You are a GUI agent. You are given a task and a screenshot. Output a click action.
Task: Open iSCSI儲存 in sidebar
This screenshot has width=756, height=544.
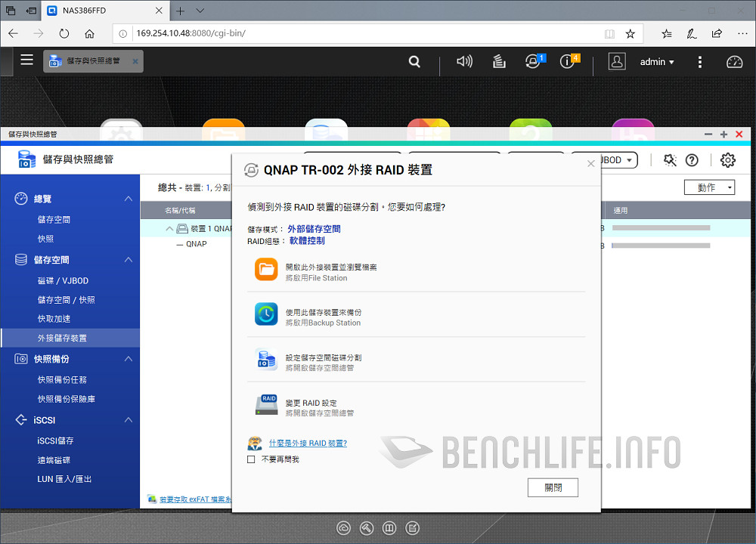pos(55,440)
